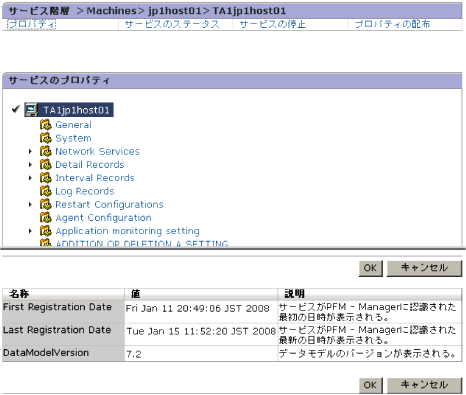This screenshot has width=466, height=395.
Task: Click the Restart Configurations folder icon
Action: [46, 204]
